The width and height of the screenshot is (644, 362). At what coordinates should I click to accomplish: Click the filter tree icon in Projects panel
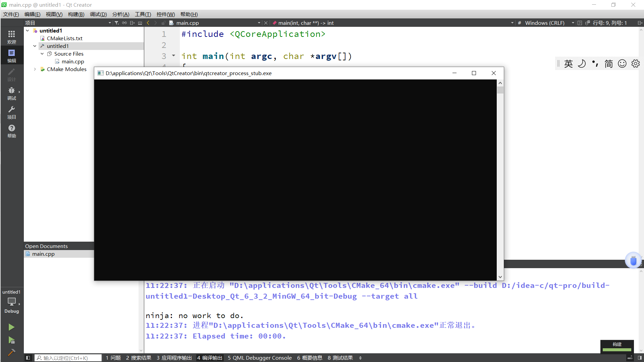(x=117, y=23)
